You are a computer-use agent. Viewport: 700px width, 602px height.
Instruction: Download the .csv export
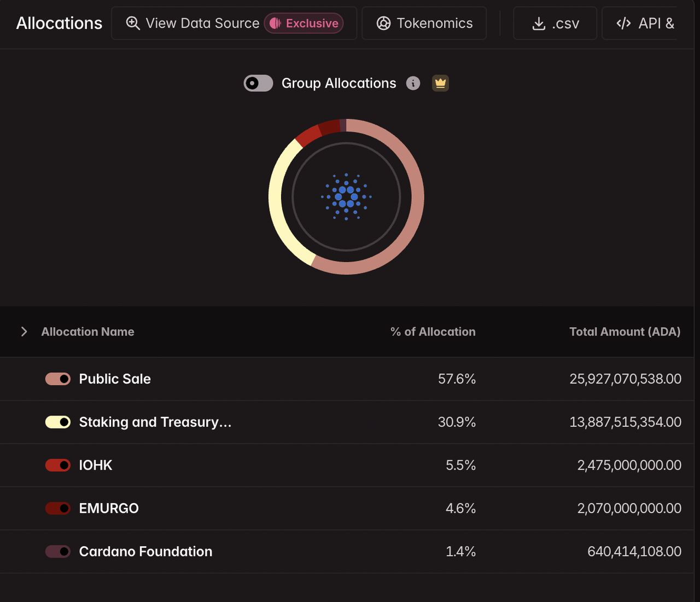[555, 23]
